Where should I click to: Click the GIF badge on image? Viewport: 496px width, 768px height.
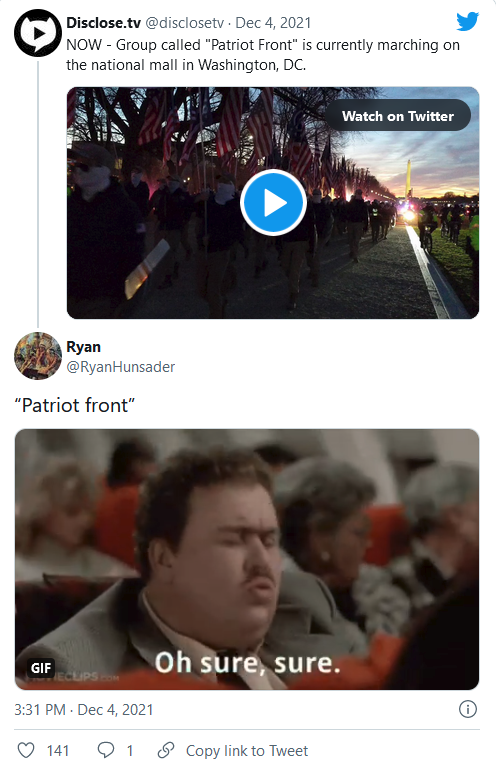coord(41,668)
